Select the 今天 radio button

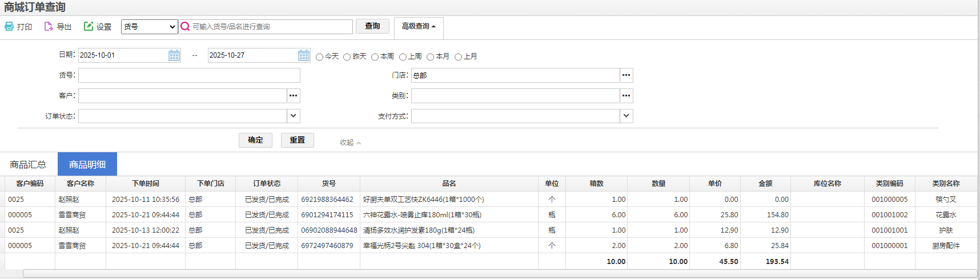point(319,57)
